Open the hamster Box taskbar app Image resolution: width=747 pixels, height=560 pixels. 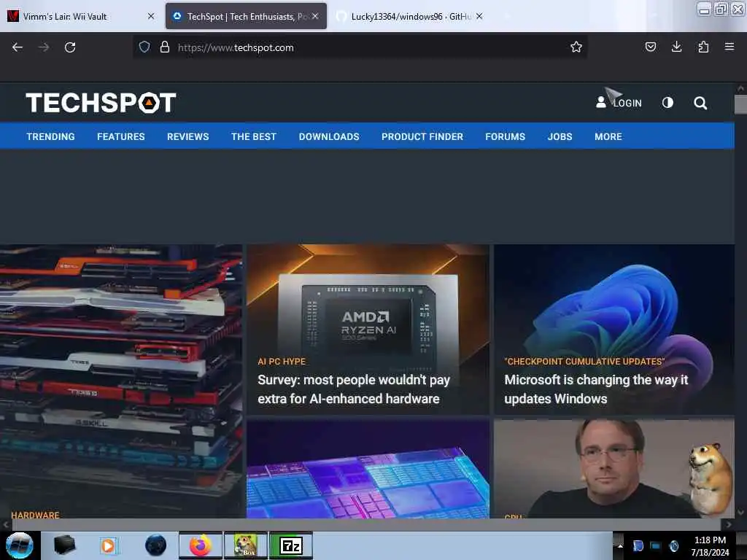[x=245, y=545]
